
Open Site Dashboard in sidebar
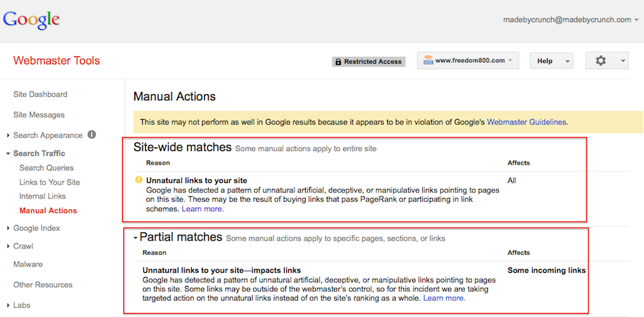click(x=40, y=94)
